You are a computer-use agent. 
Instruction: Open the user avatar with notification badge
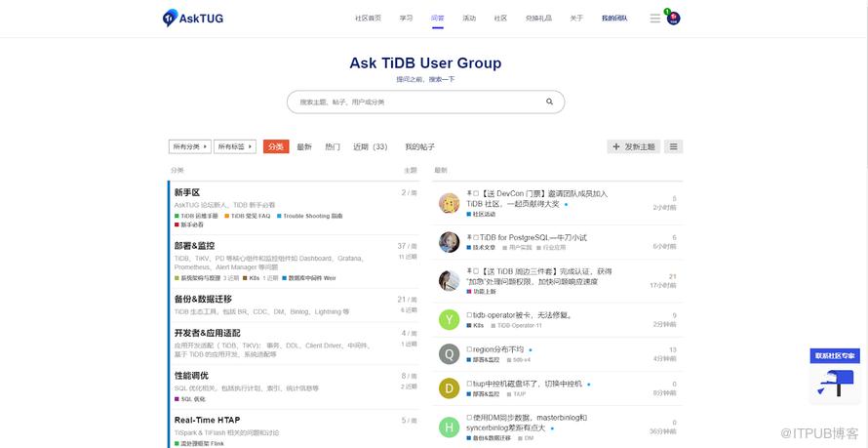[x=673, y=18]
